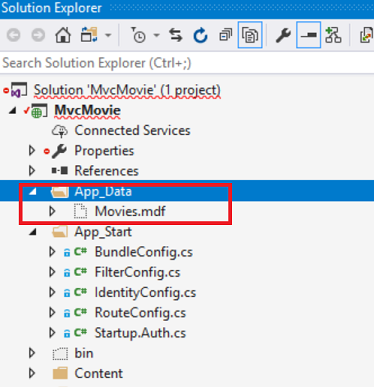This screenshot has width=374, height=387.
Task: Expand the Properties node
Action: pyautogui.click(x=32, y=151)
